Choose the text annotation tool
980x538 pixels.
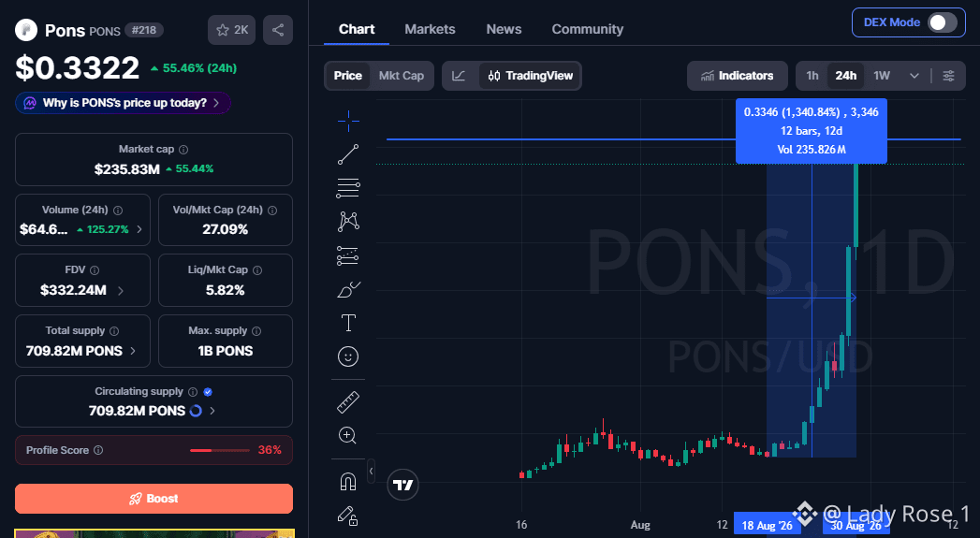point(348,323)
